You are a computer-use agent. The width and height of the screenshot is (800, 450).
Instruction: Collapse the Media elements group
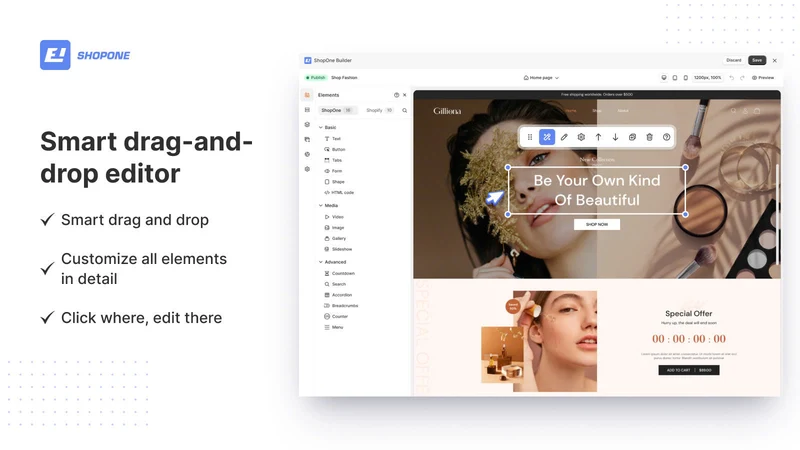click(x=320, y=206)
